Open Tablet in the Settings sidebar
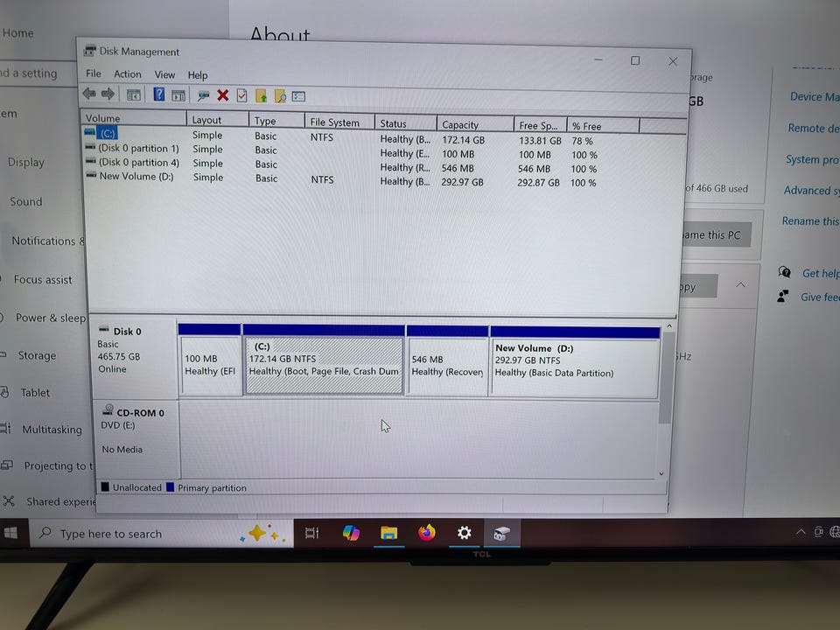840x630 pixels. (x=35, y=393)
